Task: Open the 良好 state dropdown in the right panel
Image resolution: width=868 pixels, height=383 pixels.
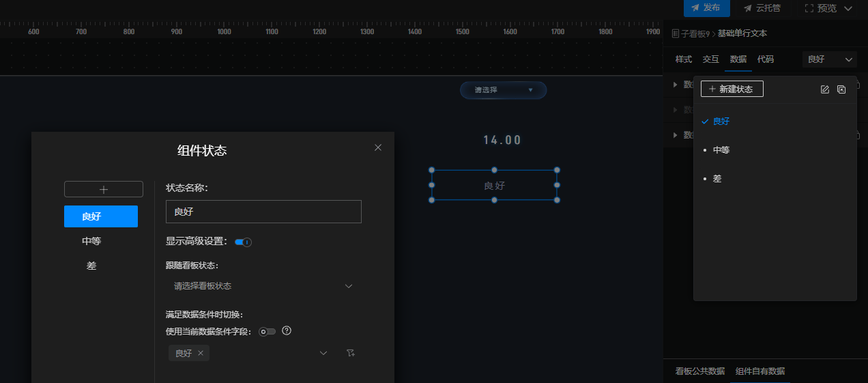Action: pyautogui.click(x=830, y=59)
